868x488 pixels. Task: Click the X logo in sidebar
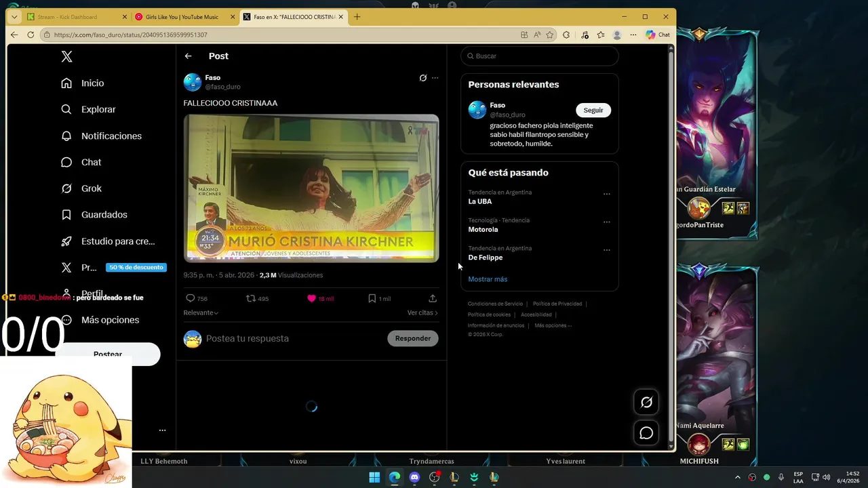66,57
